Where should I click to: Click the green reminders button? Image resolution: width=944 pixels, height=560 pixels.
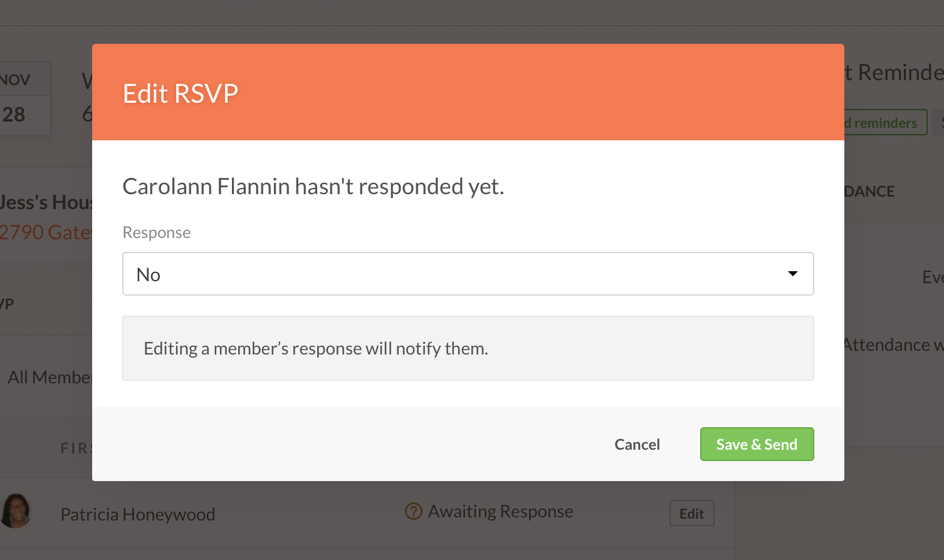click(x=884, y=123)
